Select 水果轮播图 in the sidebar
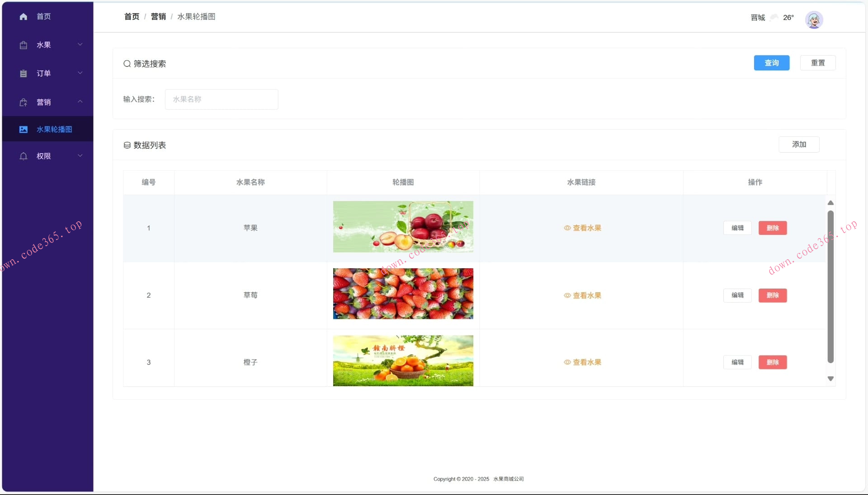The image size is (868, 495). 54,129
